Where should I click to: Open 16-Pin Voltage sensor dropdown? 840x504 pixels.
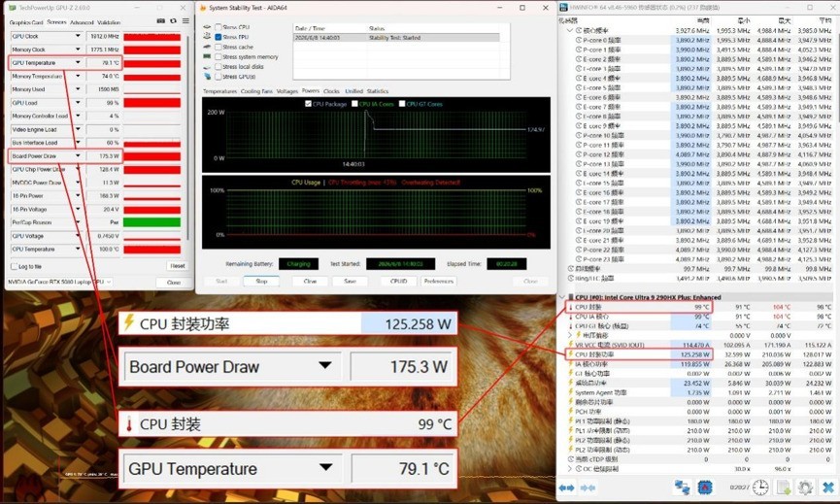tap(78, 209)
